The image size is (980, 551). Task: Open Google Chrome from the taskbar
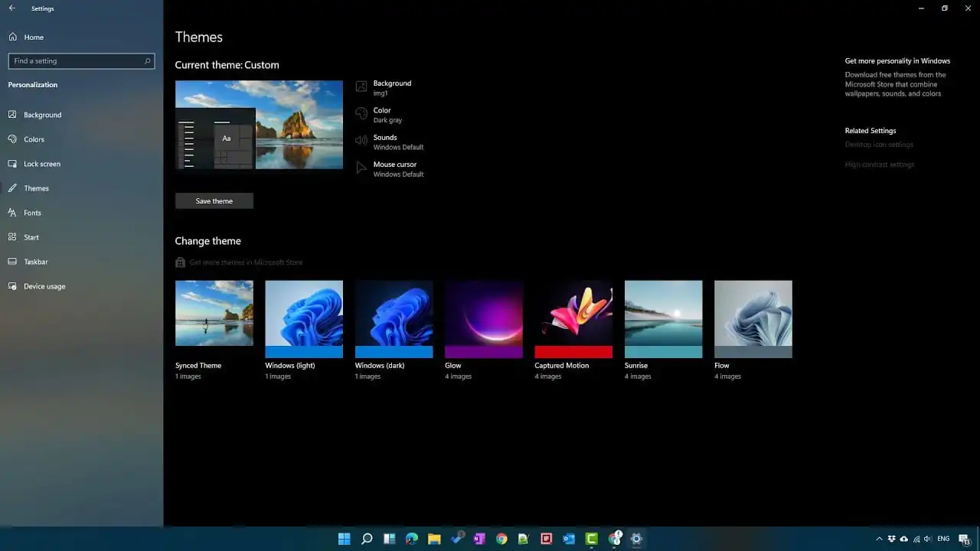(x=501, y=539)
